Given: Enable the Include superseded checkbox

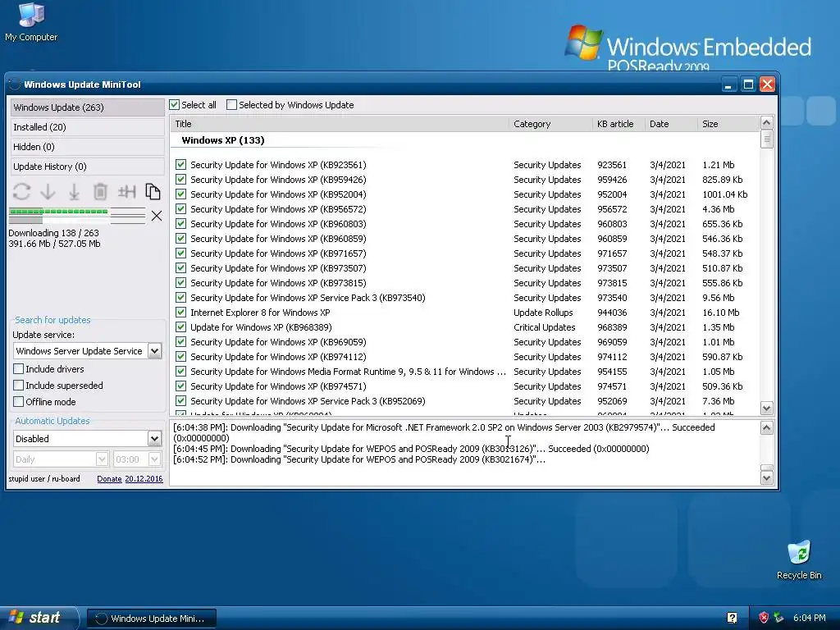Looking at the screenshot, I should coord(18,386).
